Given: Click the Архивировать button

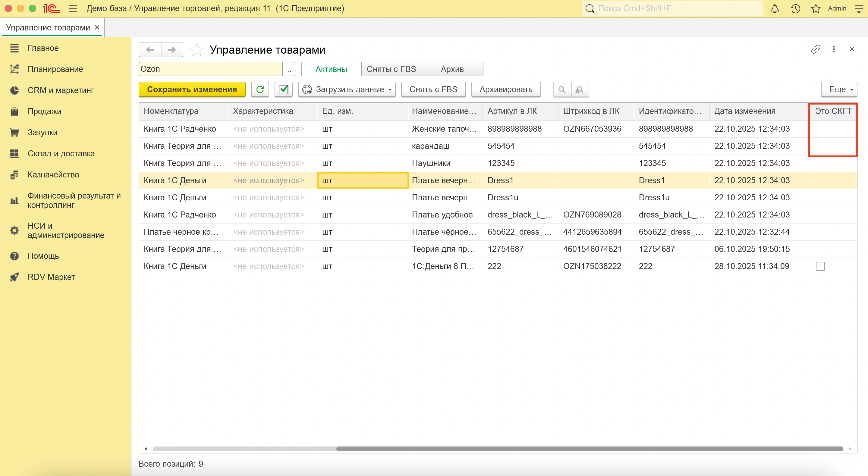Looking at the screenshot, I should (506, 89).
